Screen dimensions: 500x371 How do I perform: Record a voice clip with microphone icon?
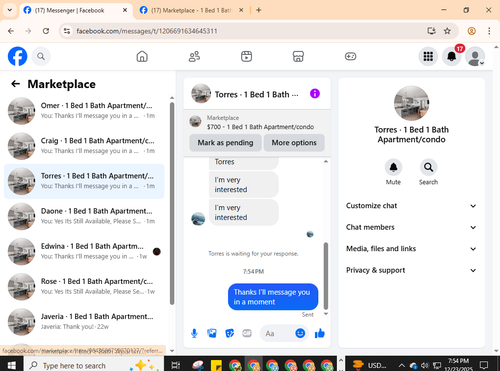click(x=194, y=333)
